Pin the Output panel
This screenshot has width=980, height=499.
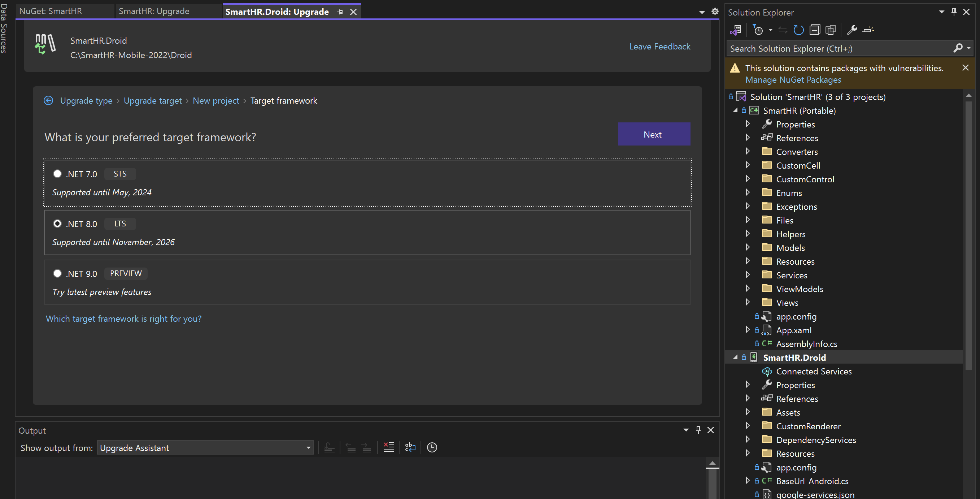[x=698, y=430]
